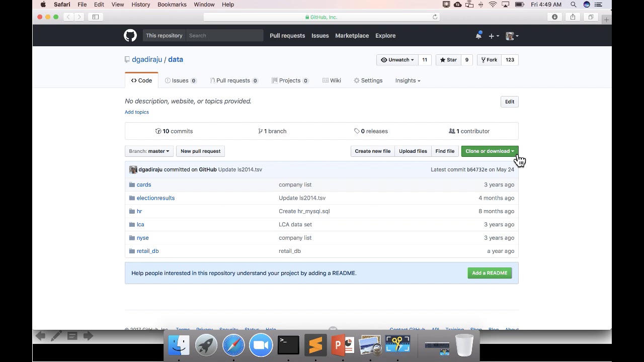This screenshot has height=362, width=644.
Task: Click the Safari back arrow
Action: tap(68, 17)
